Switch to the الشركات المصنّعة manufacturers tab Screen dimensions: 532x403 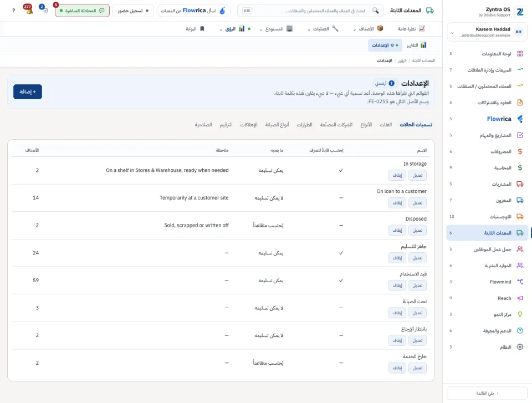[336, 125]
